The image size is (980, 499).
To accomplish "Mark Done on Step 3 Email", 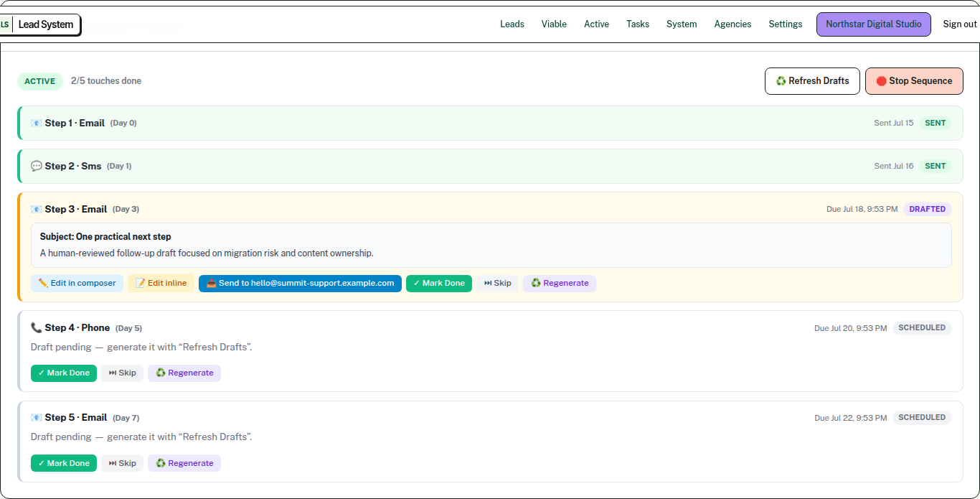I will [x=439, y=283].
